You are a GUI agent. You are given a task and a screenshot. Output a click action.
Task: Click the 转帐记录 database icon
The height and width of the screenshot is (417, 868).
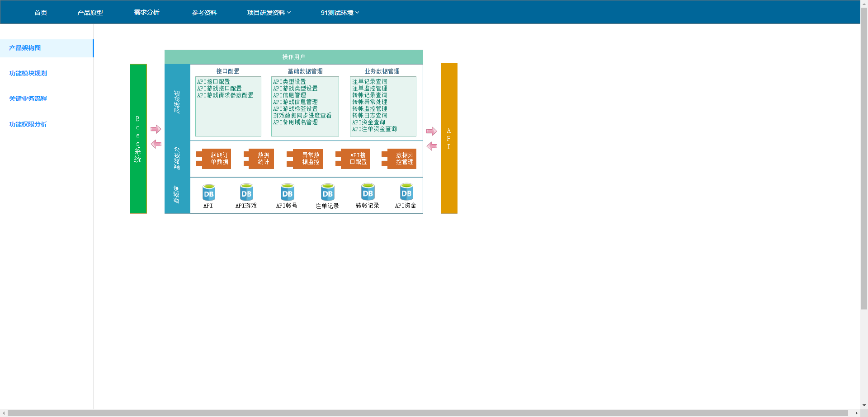pos(368,192)
